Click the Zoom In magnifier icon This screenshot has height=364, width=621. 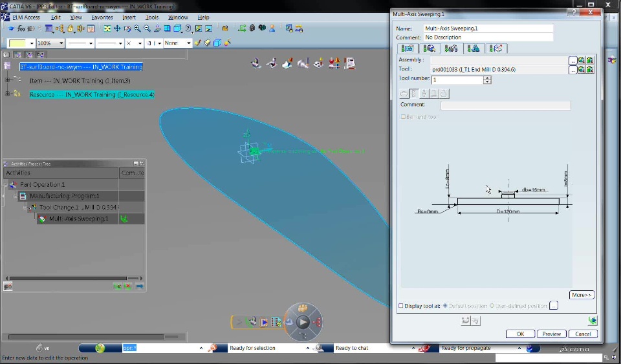pyautogui.click(x=137, y=28)
